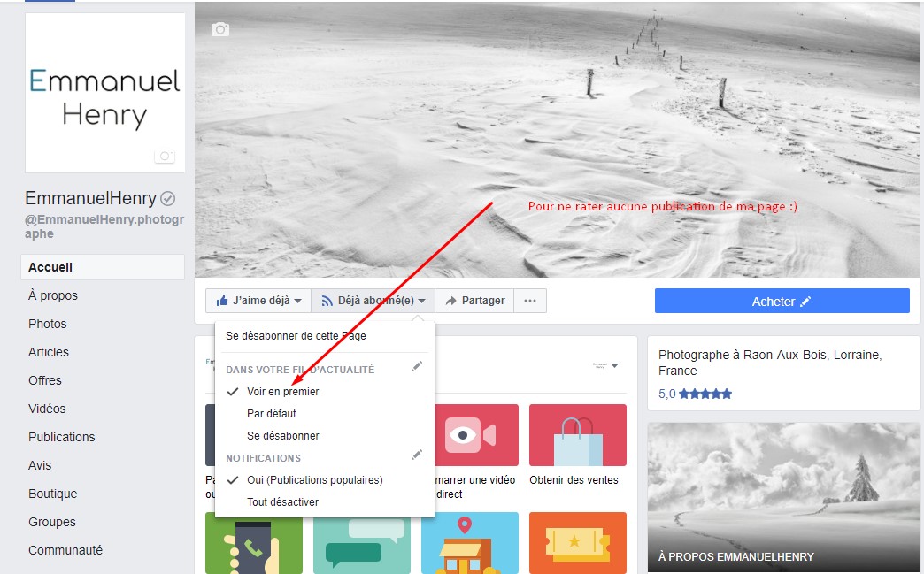Click the EmmanuelHenry page name

91,198
